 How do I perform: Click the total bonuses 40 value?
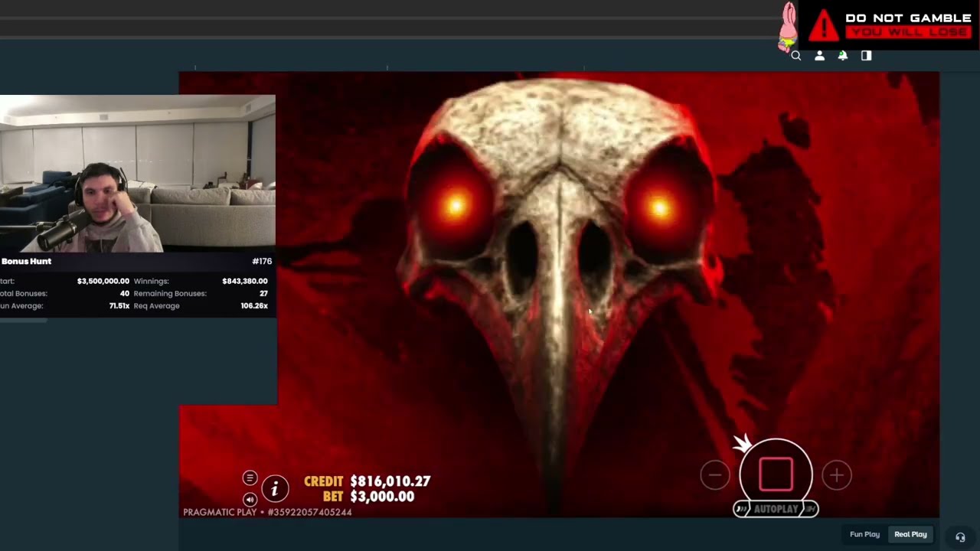point(125,293)
